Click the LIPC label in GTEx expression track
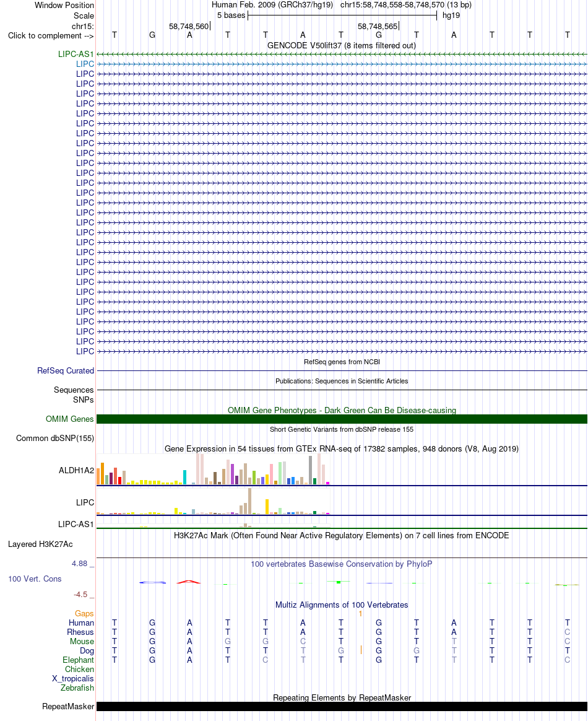 [85, 502]
